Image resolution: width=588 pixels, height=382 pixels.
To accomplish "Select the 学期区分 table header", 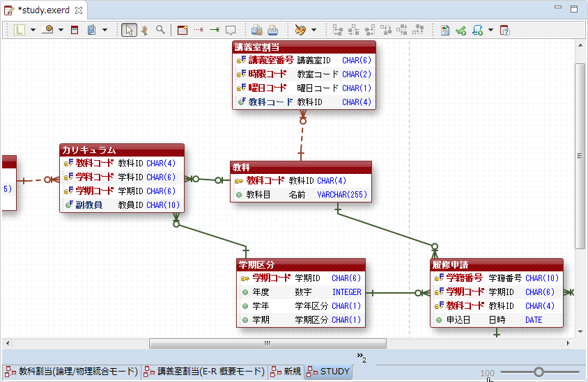I will [x=301, y=265].
